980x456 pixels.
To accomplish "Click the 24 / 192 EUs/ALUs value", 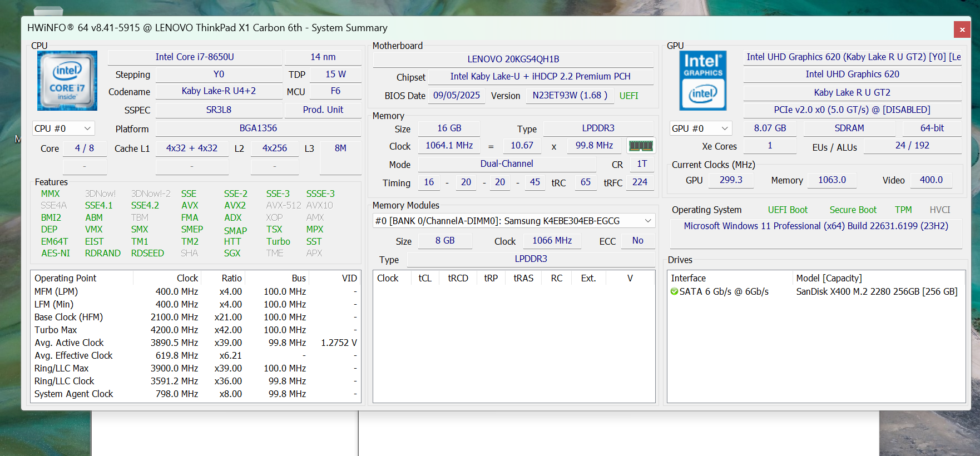I will [x=912, y=145].
